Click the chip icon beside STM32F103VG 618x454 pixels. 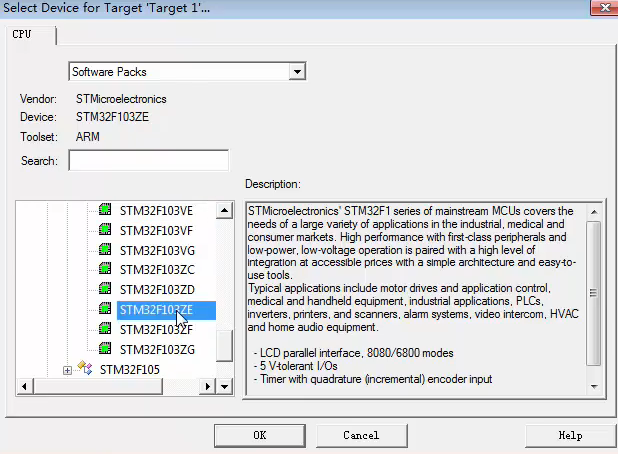[105, 249]
